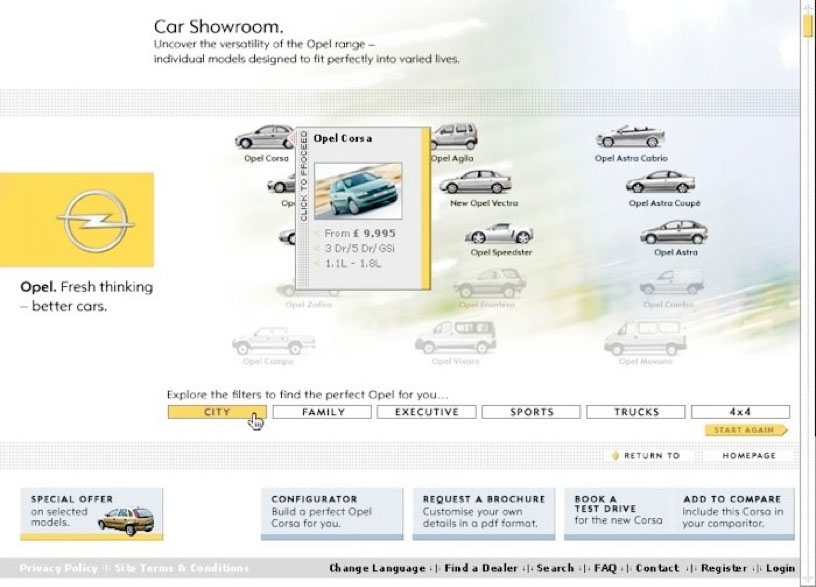Click Find a Dealer link
Screen dimensions: 816x587
tap(481, 568)
